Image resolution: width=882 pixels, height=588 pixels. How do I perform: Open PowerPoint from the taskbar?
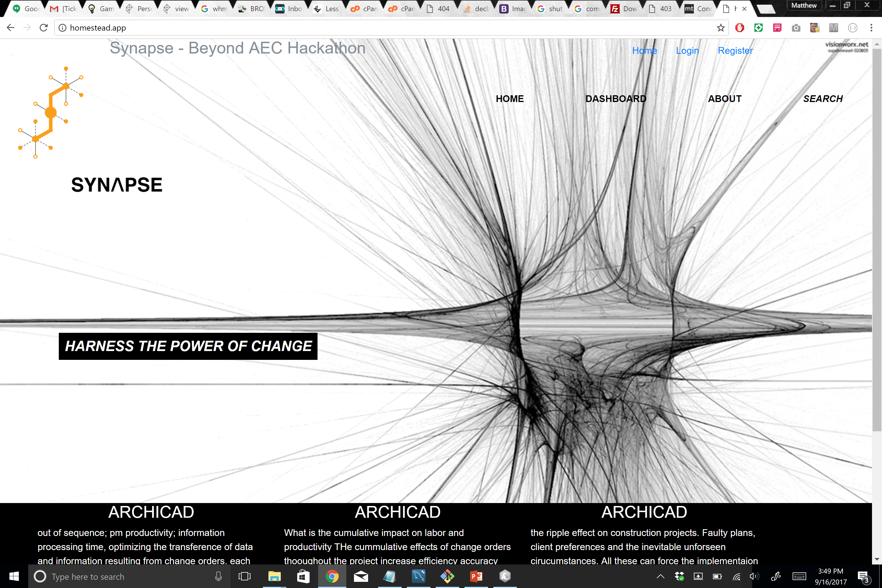[476, 576]
